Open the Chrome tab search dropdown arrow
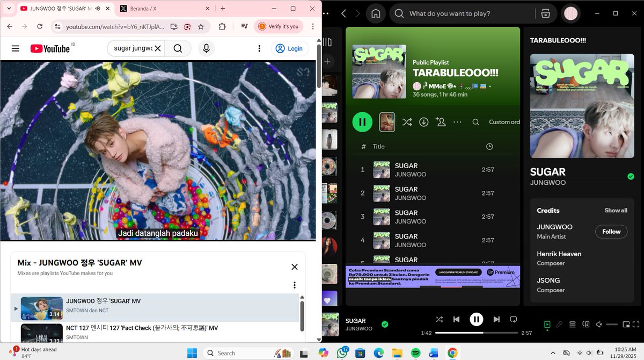The image size is (644, 360). point(9,9)
